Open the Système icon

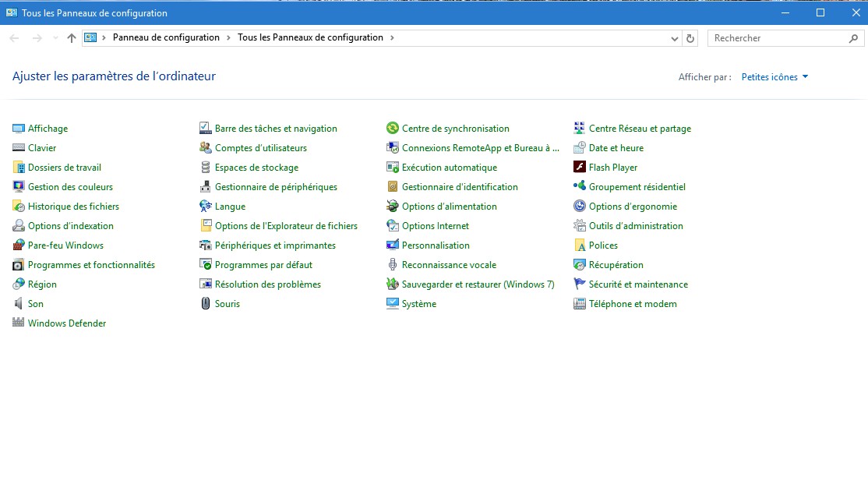coord(393,303)
